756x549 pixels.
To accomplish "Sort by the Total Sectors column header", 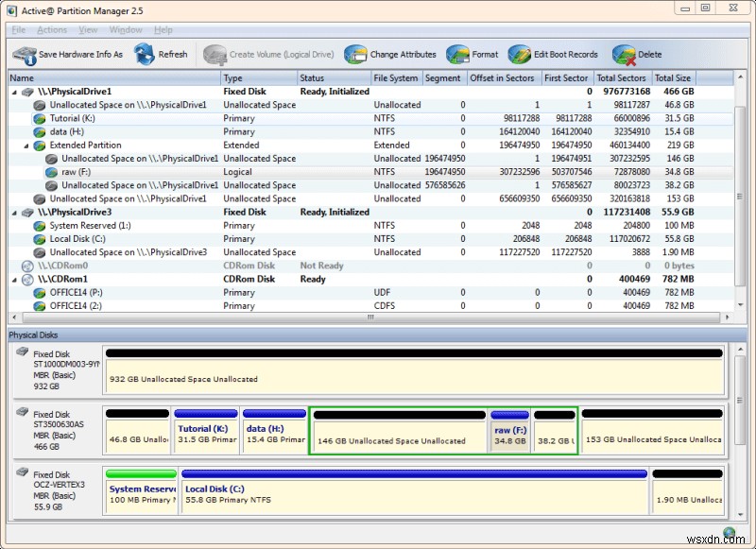I will 622,78.
